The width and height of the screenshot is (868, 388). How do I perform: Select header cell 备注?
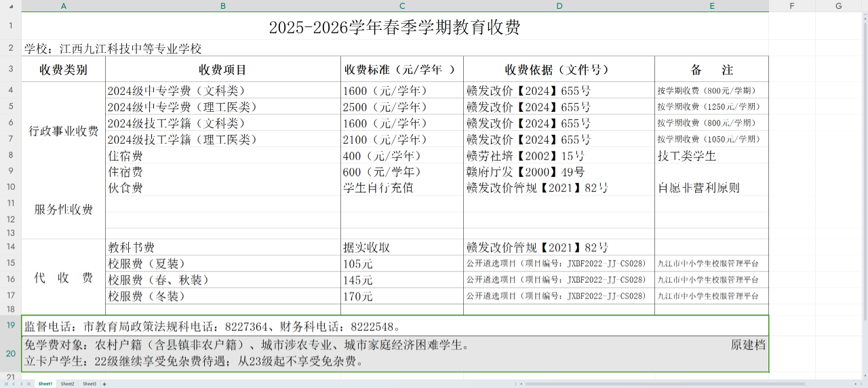pyautogui.click(x=712, y=69)
